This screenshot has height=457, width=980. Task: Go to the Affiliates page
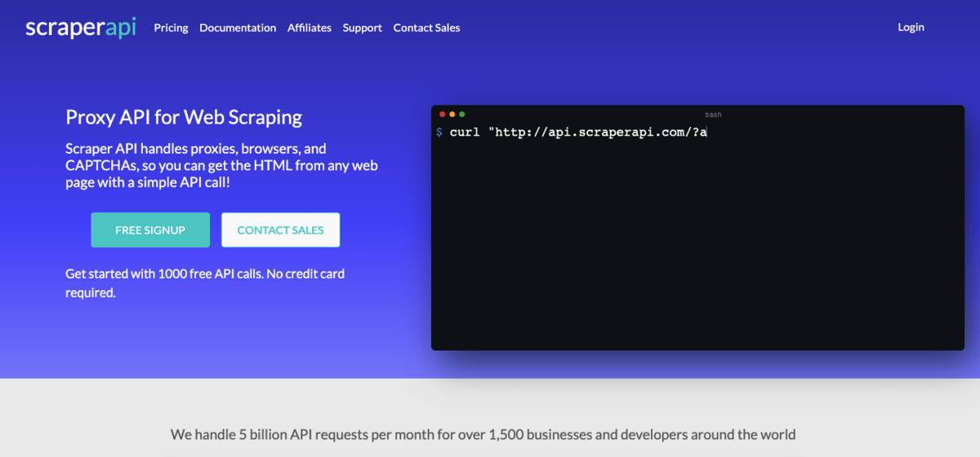[x=310, y=28]
